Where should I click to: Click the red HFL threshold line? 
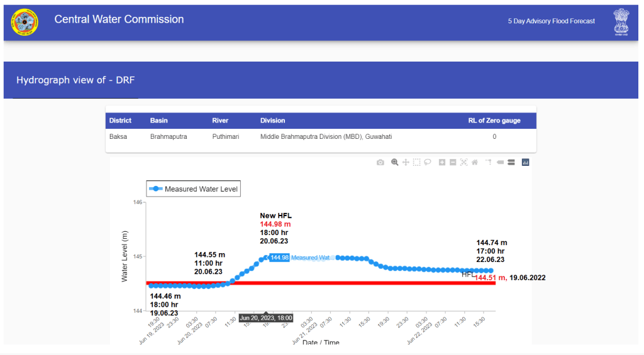pyautogui.click(x=377, y=283)
